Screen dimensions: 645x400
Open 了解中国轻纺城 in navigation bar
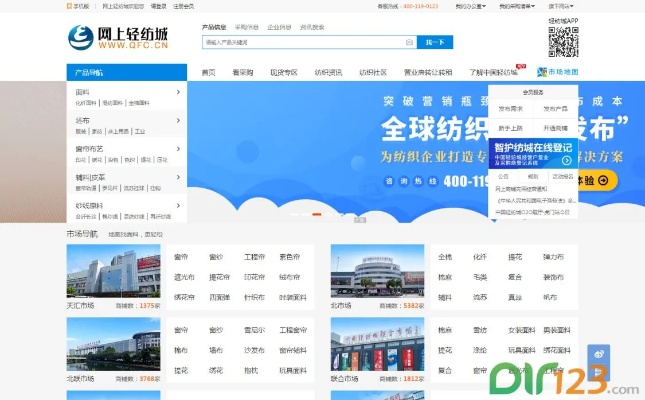(494, 72)
